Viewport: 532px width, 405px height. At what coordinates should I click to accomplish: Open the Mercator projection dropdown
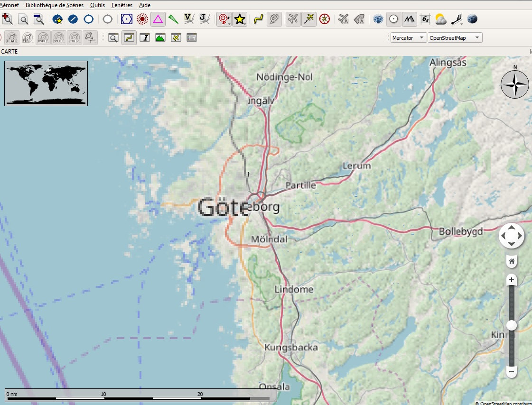coord(408,38)
